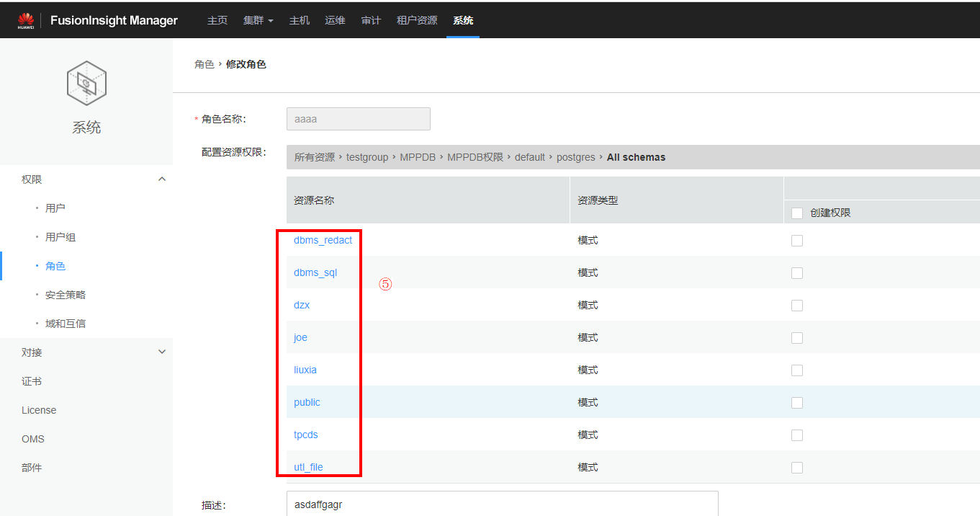Viewport: 980px width, 516px height.
Task: Expand the 对接 sidebar section
Action: pyautogui.click(x=162, y=352)
